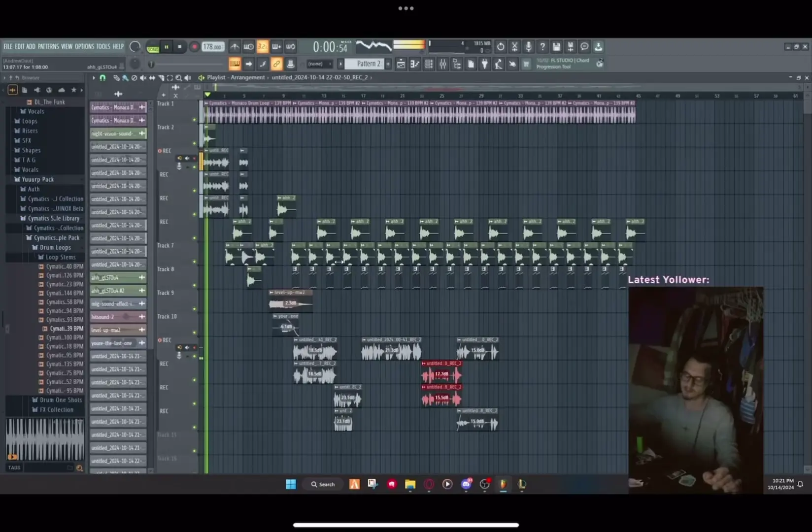The width and height of the screenshot is (812, 532).
Task: Toggle the Track 1 mute LED
Action: [x=195, y=120]
